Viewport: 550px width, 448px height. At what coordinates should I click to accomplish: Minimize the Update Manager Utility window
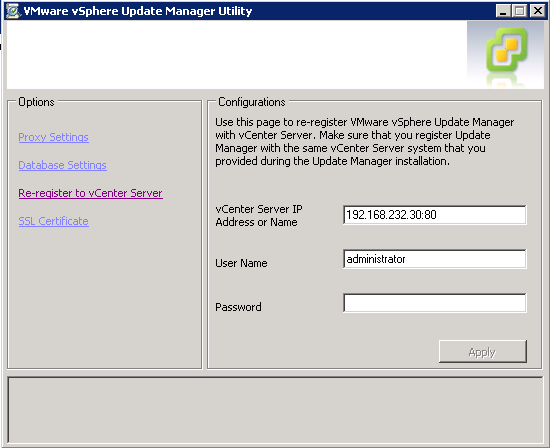point(503,11)
